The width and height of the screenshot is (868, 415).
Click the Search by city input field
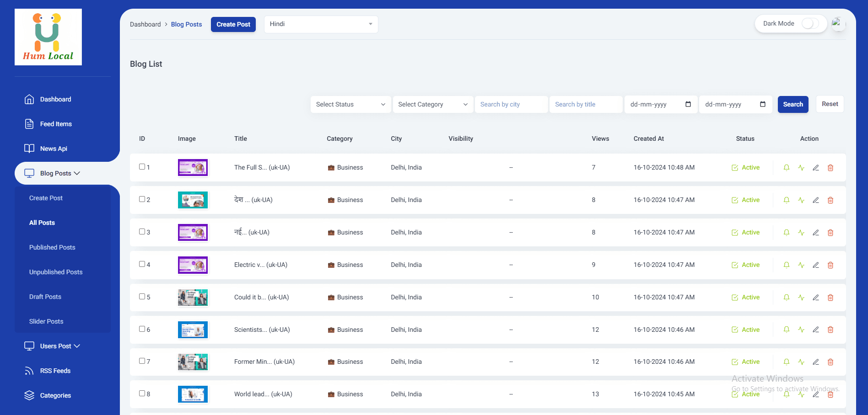[511, 104]
